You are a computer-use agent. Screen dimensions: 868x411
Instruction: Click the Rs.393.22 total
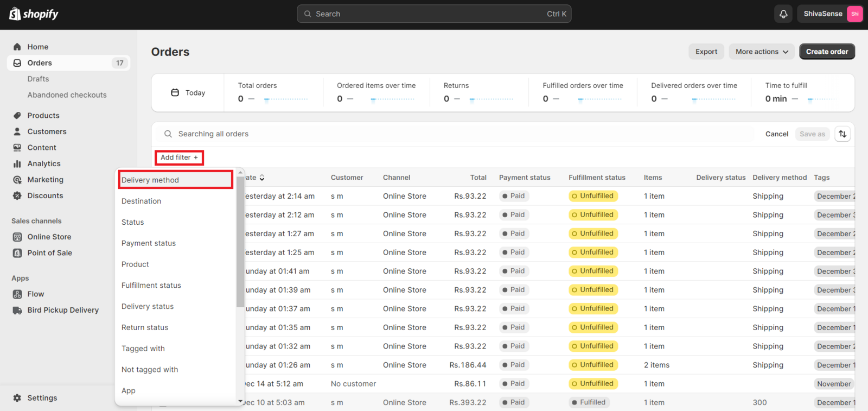point(468,402)
